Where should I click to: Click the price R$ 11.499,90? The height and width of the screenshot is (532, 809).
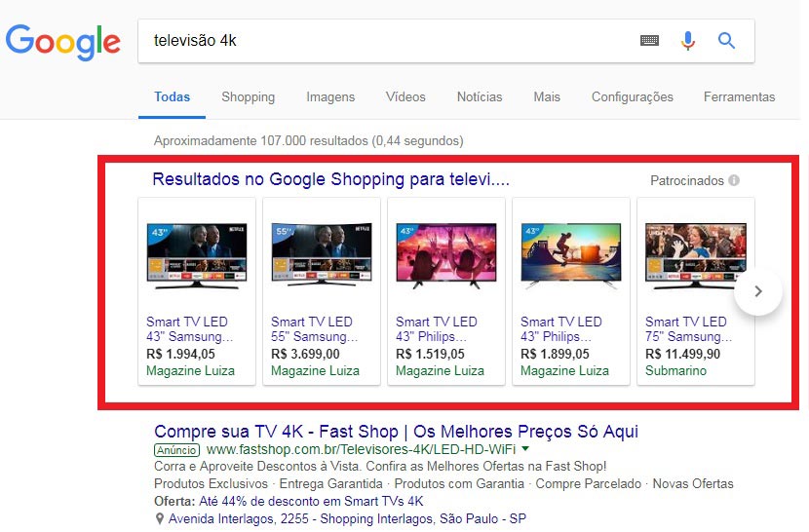coord(682,354)
